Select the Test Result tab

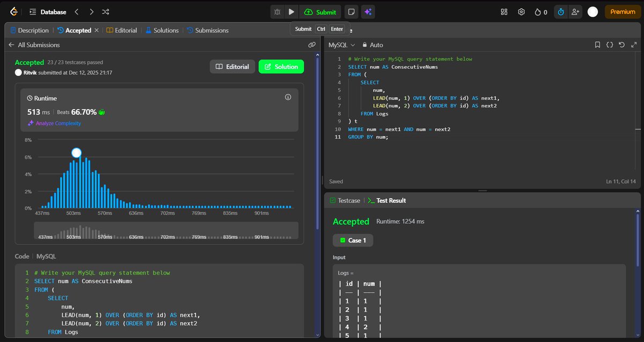tap(387, 200)
